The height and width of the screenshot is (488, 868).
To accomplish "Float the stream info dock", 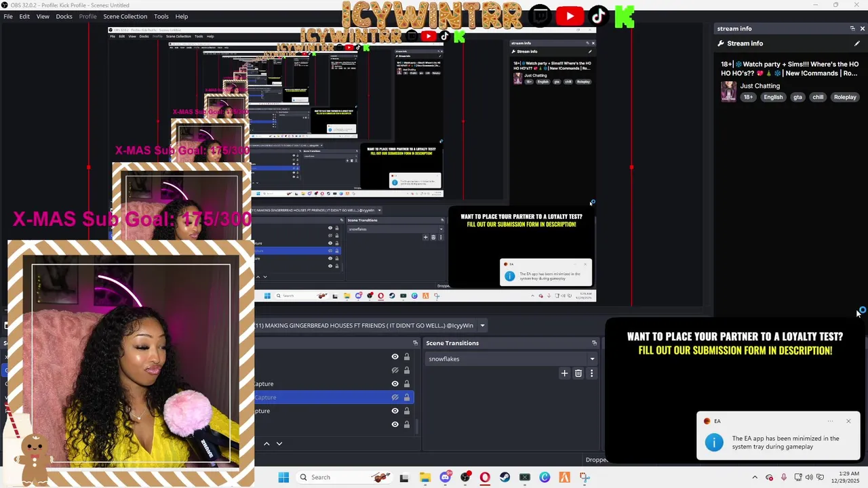I will click(852, 28).
